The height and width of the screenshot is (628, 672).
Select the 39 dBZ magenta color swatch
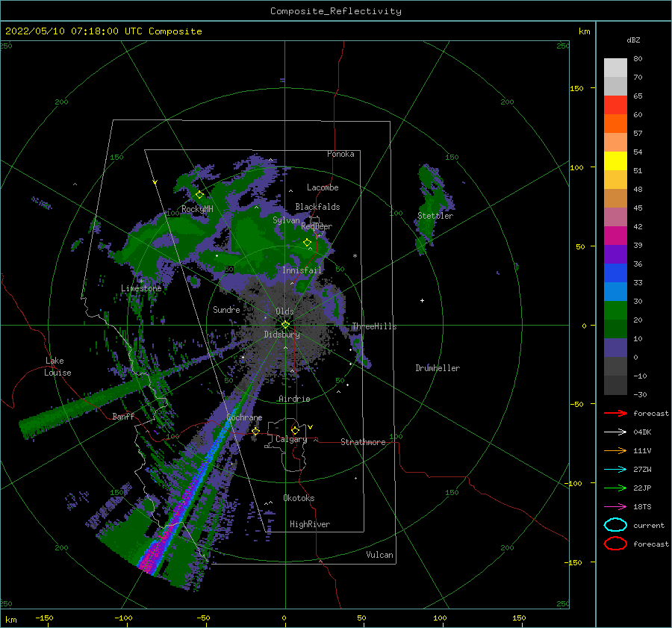615,236
